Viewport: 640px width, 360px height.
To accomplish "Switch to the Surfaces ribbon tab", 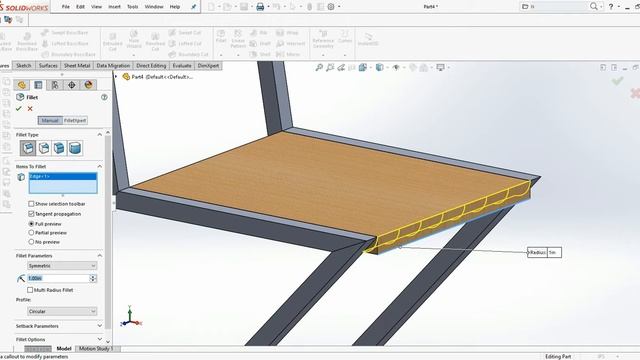I will pos(48,66).
